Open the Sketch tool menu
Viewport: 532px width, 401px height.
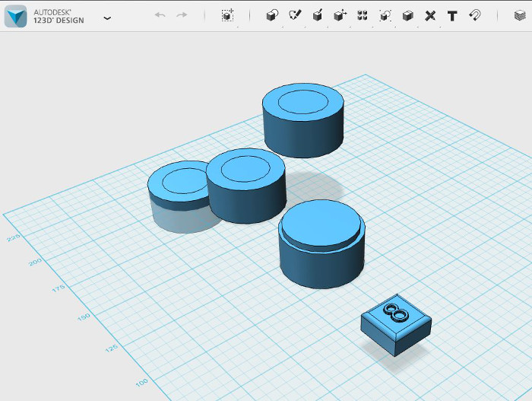295,15
